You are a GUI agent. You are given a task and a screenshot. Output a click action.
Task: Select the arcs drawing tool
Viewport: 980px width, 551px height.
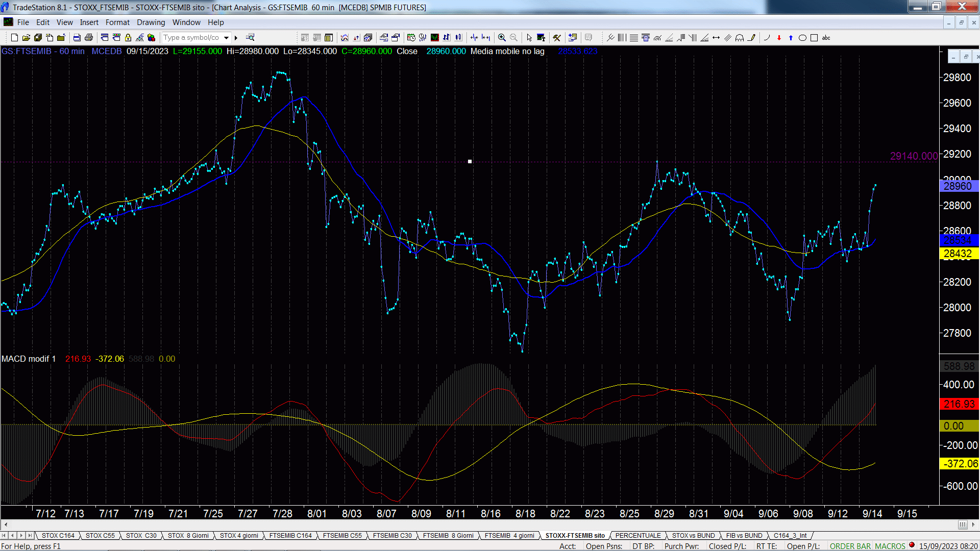point(740,38)
